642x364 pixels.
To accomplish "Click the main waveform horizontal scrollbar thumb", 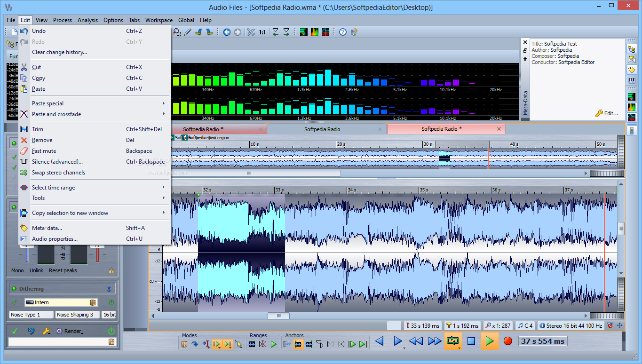I will pos(278,316).
